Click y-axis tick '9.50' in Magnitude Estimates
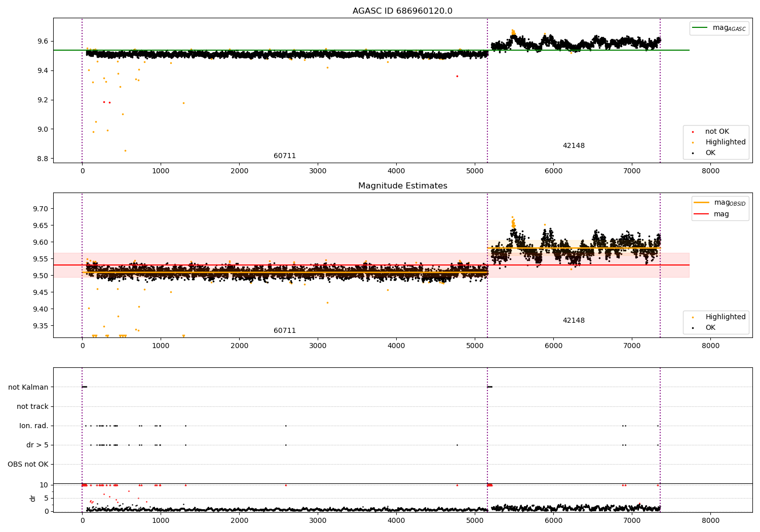The width and height of the screenshot is (760, 532). pyautogui.click(x=40, y=276)
